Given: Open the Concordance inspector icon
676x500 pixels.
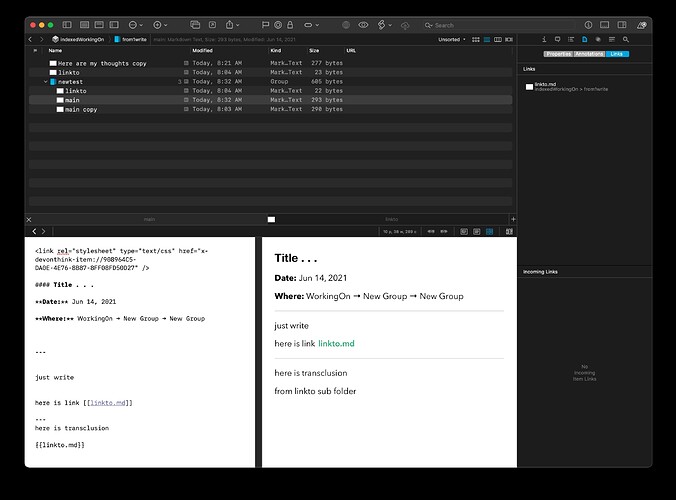Looking at the screenshot, I should [x=612, y=39].
